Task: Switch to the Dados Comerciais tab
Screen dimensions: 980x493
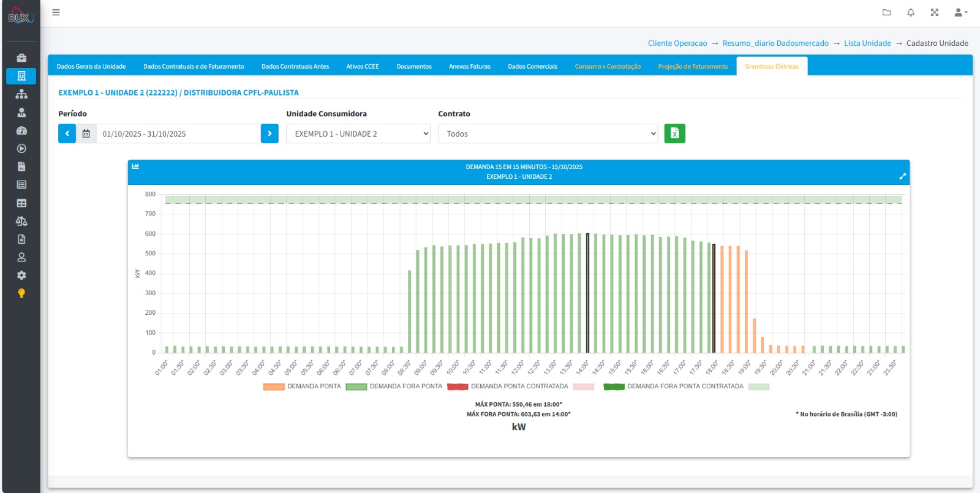Action: click(532, 66)
